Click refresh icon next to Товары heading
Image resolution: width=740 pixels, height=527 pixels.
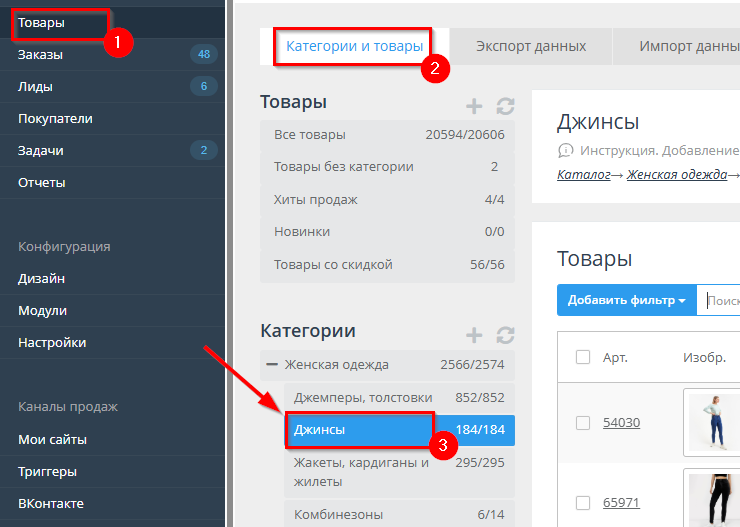505,106
